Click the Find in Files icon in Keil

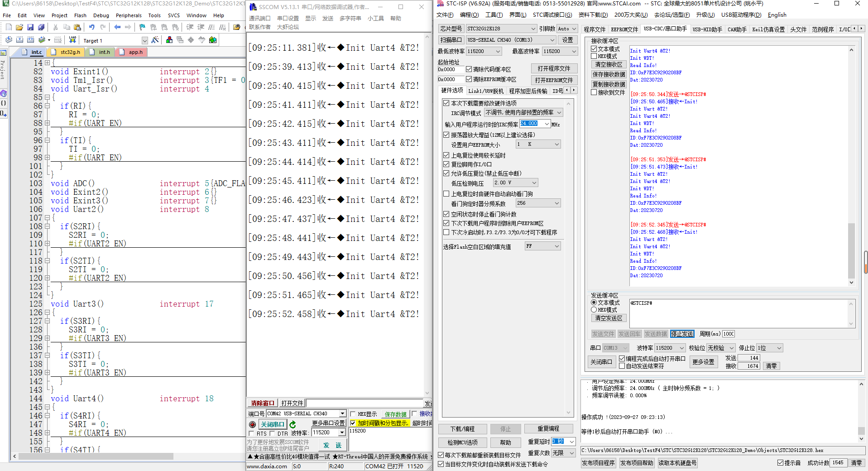pyautogui.click(x=236, y=27)
